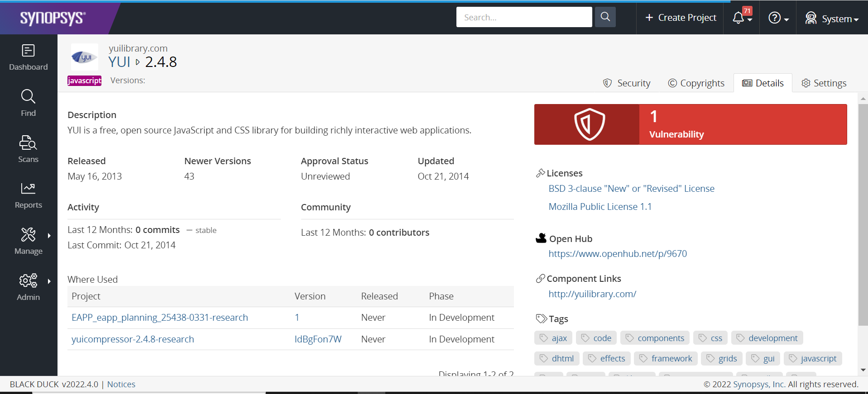Image resolution: width=868 pixels, height=394 pixels.
Task: Click the javascript tag in Tags
Action: [813, 358]
